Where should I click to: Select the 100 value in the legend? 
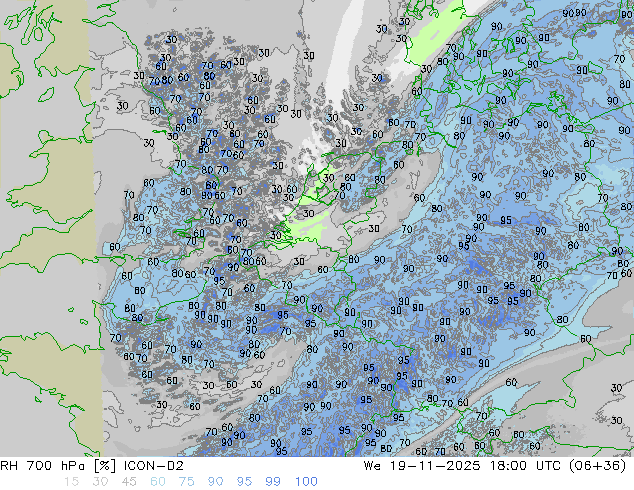(x=306, y=482)
